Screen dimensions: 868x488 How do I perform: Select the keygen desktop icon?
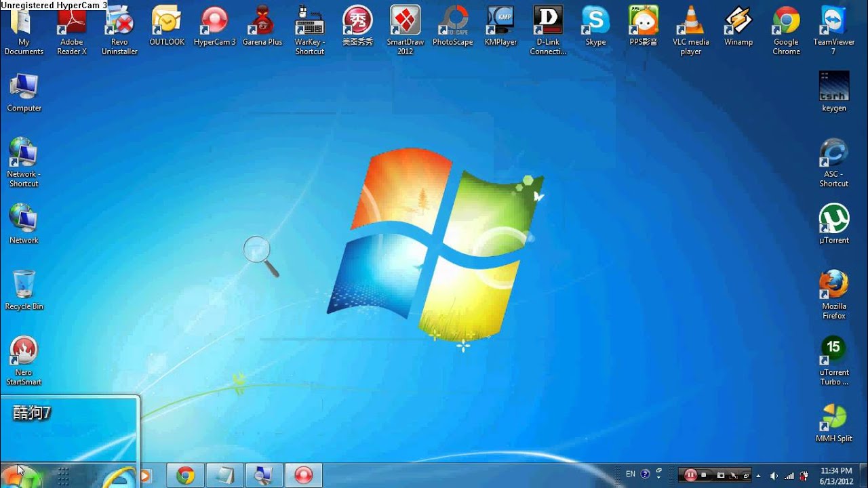pyautogui.click(x=833, y=92)
